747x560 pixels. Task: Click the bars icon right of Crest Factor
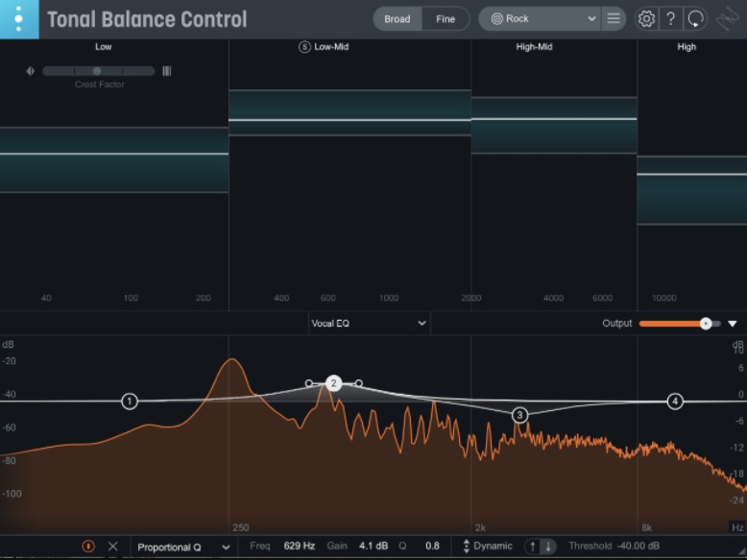(167, 71)
